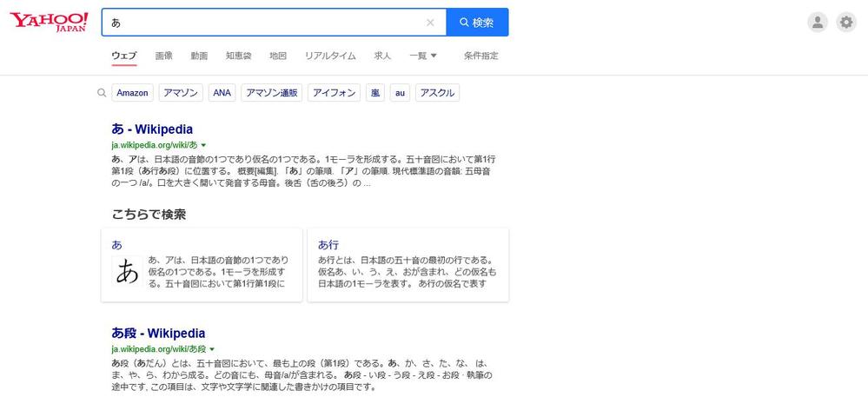Open the あ - Wikipedia result

(x=152, y=129)
